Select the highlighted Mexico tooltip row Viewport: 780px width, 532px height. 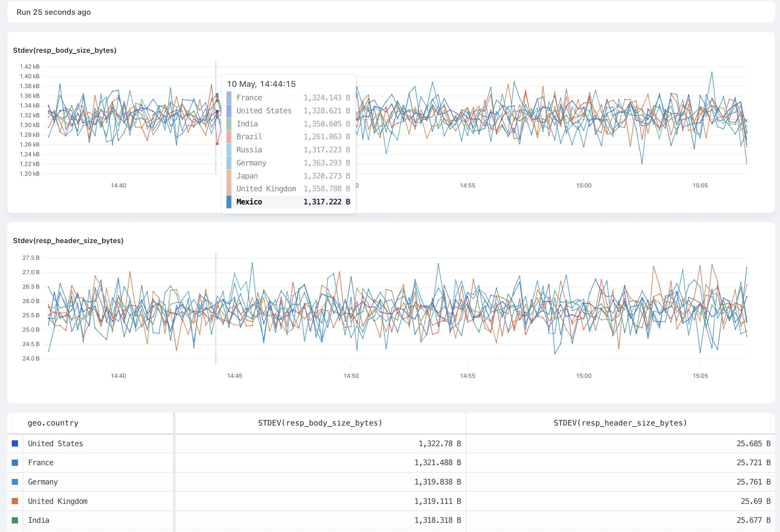point(289,201)
